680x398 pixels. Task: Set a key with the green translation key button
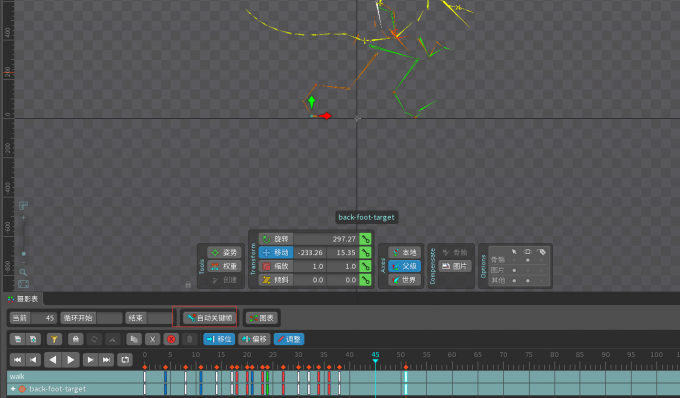366,252
